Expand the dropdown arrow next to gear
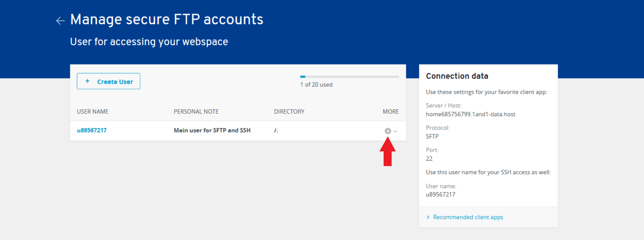Viewport: 644px width, 240px height. coord(395,132)
